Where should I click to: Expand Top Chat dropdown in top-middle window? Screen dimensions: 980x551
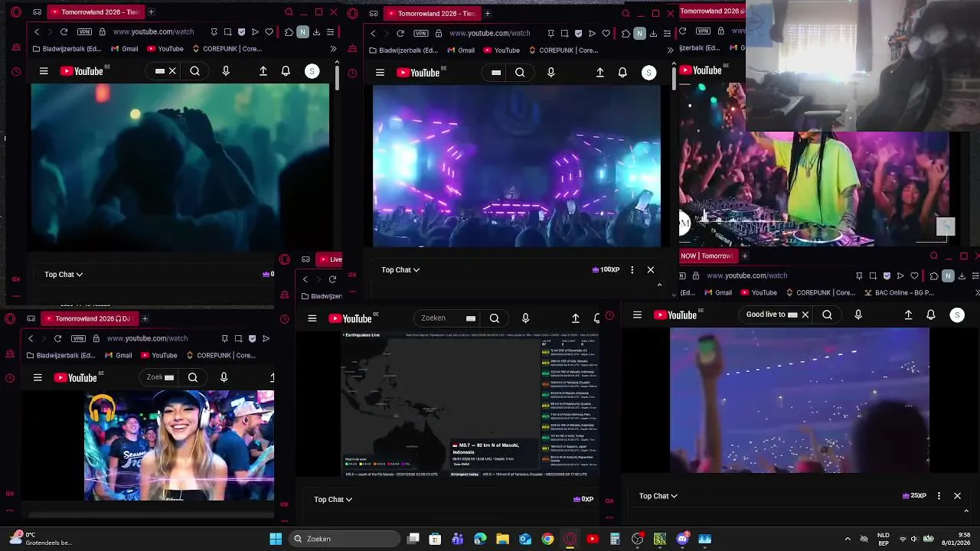pyautogui.click(x=400, y=269)
